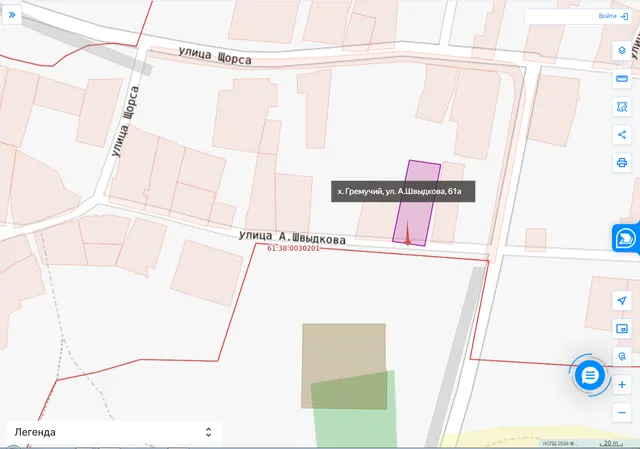
Task: Click the Легенда up-down chevron arrows
Action: (x=208, y=432)
